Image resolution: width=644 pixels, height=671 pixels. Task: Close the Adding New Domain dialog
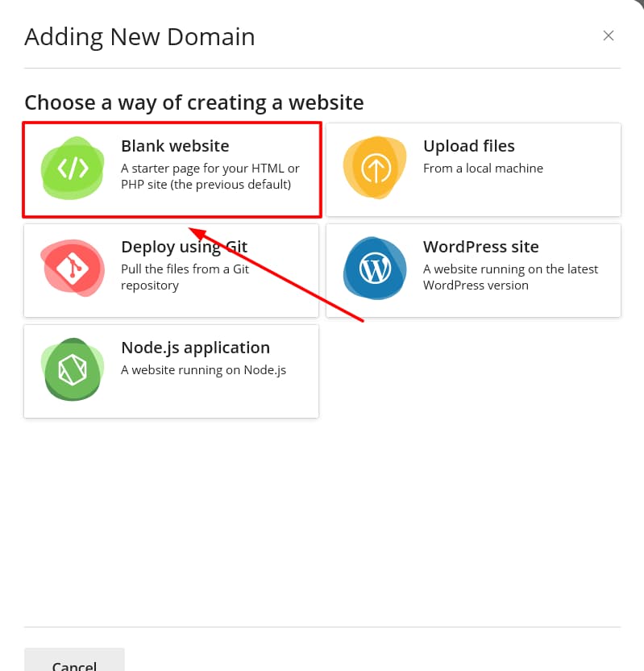[x=609, y=35]
